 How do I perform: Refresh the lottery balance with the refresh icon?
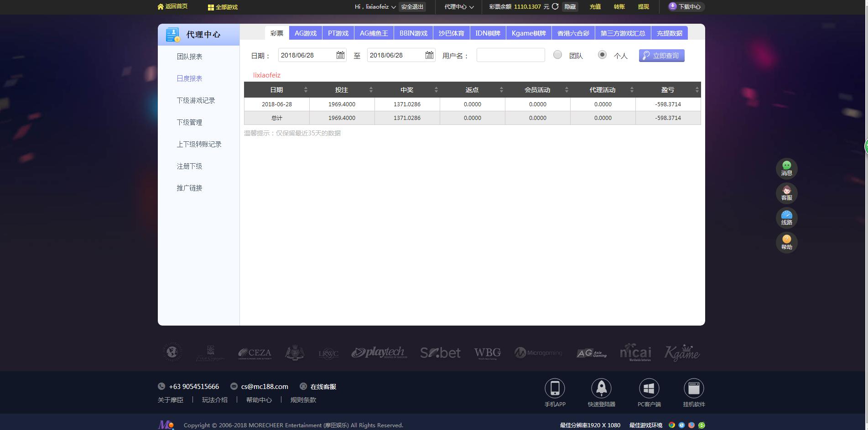(x=555, y=7)
